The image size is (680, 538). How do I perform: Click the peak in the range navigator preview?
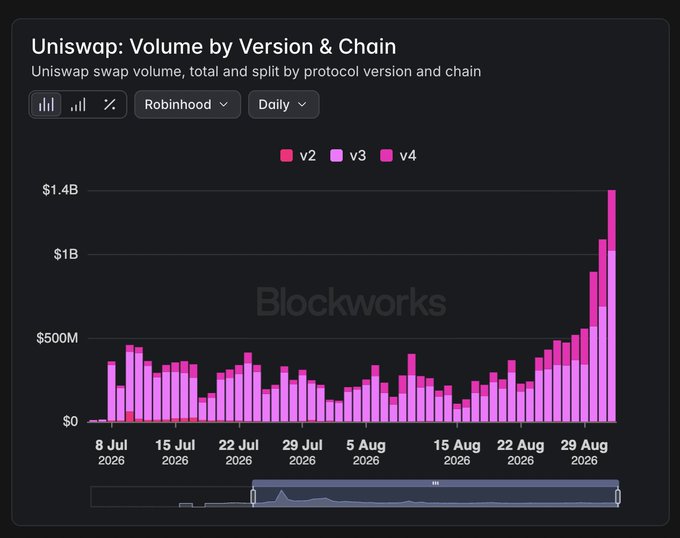[x=281, y=493]
